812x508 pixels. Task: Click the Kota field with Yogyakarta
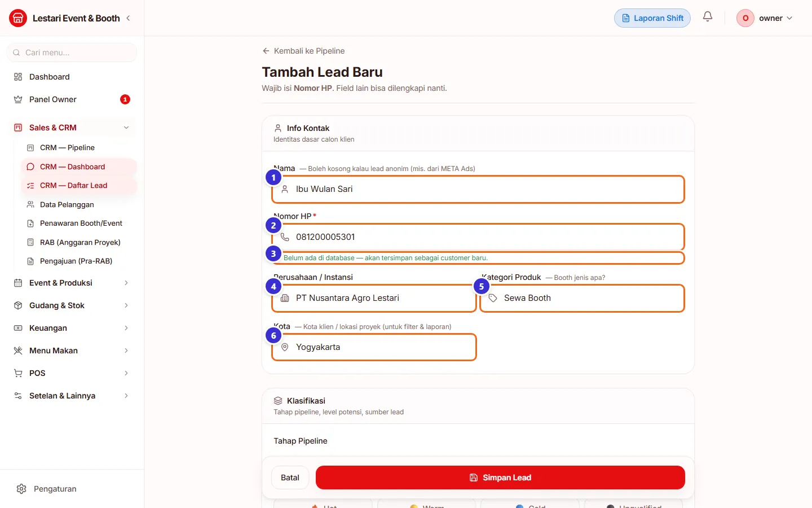(374, 347)
